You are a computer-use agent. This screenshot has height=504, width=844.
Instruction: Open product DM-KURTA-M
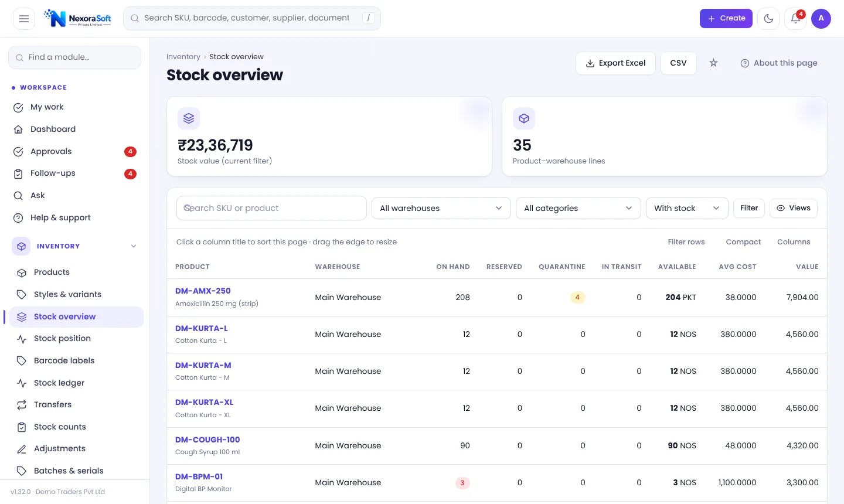point(203,366)
